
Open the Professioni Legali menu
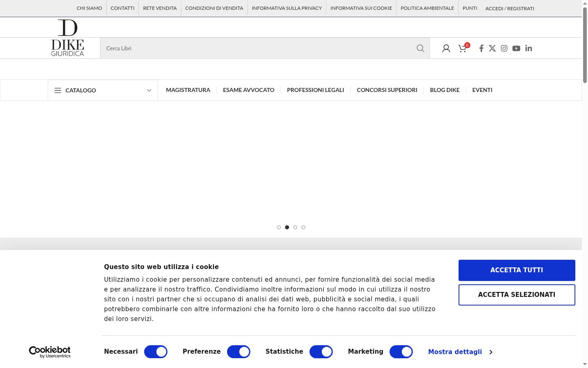(316, 90)
